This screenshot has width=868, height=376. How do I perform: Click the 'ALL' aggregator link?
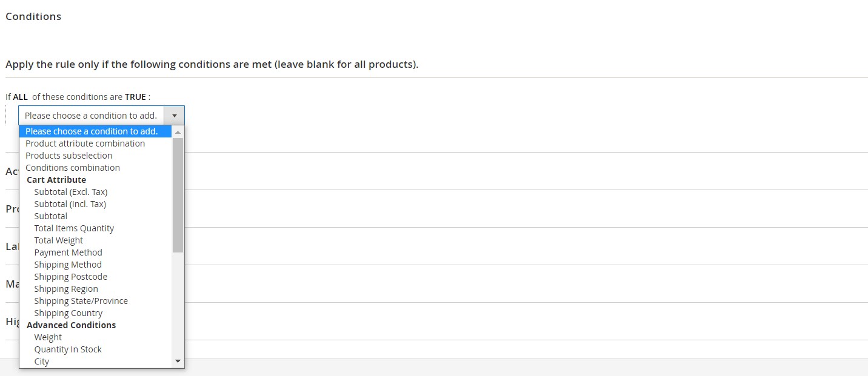point(20,97)
